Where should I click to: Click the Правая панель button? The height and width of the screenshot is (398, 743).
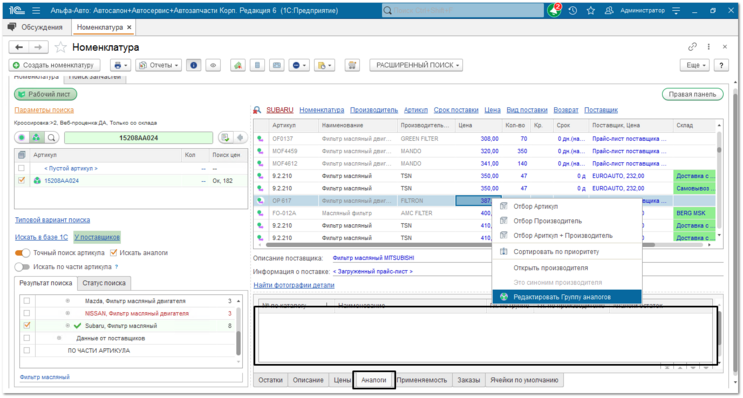click(692, 94)
